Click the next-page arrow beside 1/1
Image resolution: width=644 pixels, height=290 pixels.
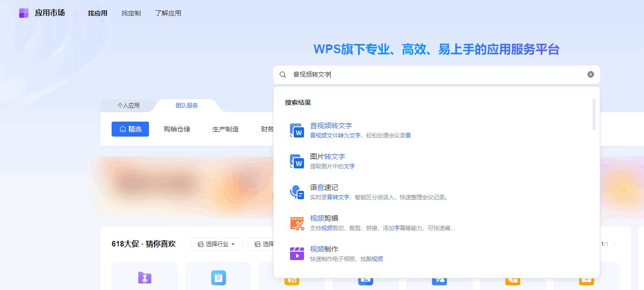(615, 244)
